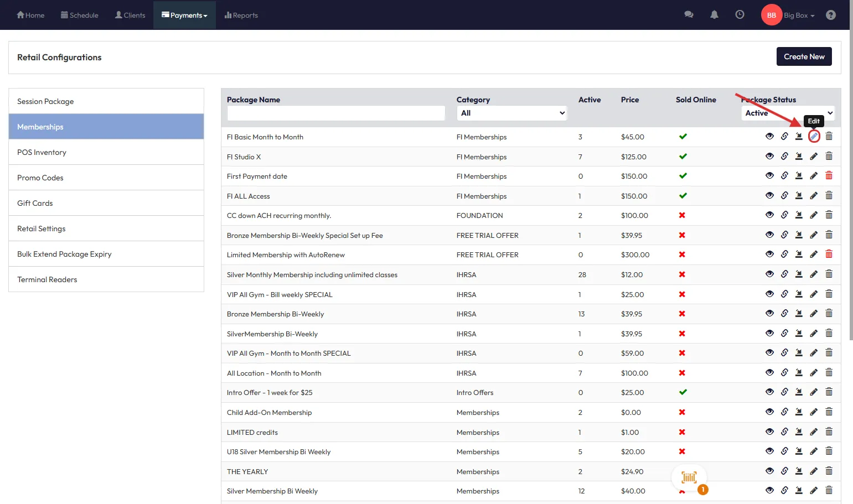853x504 pixels.
Task: Click eye icon for THE YEARLY package
Action: (769, 471)
